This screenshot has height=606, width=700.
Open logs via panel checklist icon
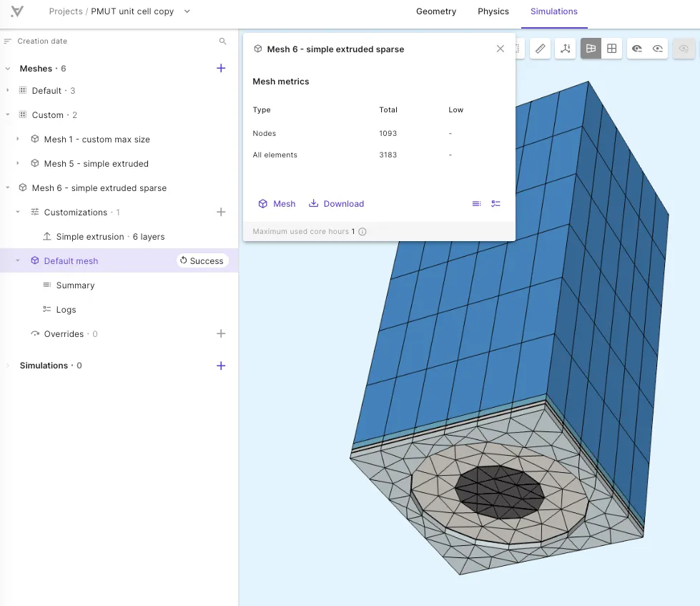tap(496, 204)
